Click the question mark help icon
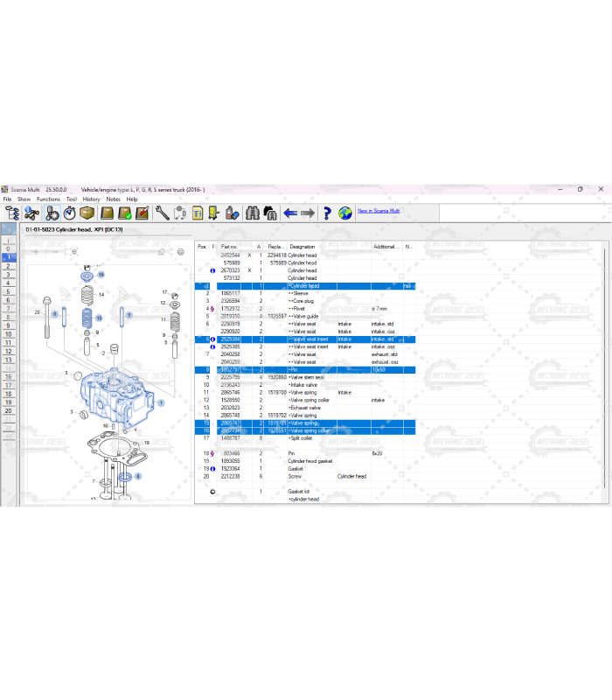Screen dimensions: 612x700 (327, 213)
